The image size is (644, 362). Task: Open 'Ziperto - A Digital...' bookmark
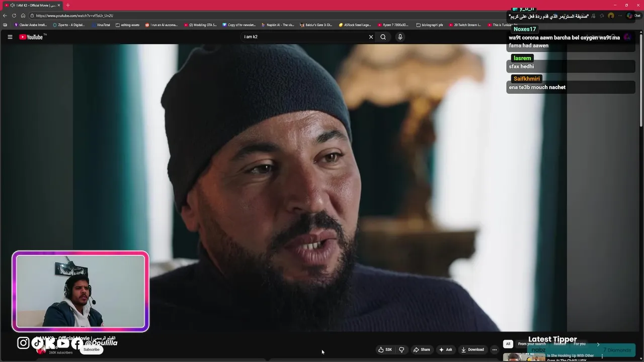[x=69, y=25]
